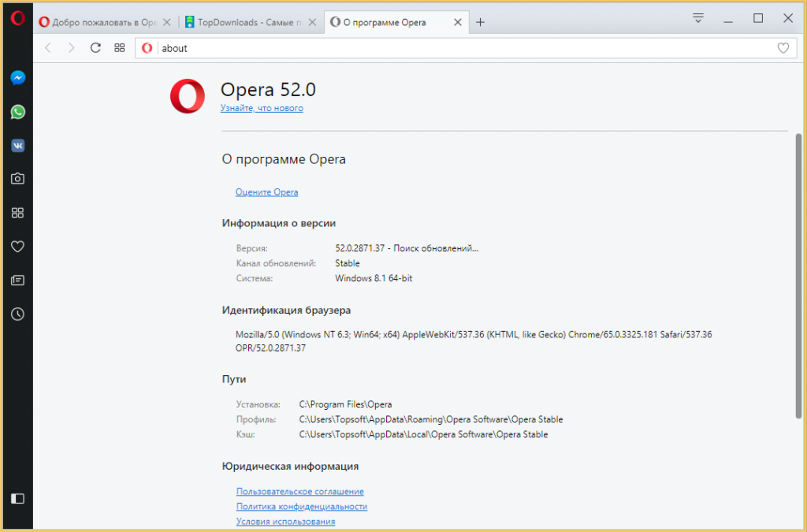Image resolution: width=807 pixels, height=532 pixels.
Task: Maximize the Opera window
Action: click(x=757, y=19)
